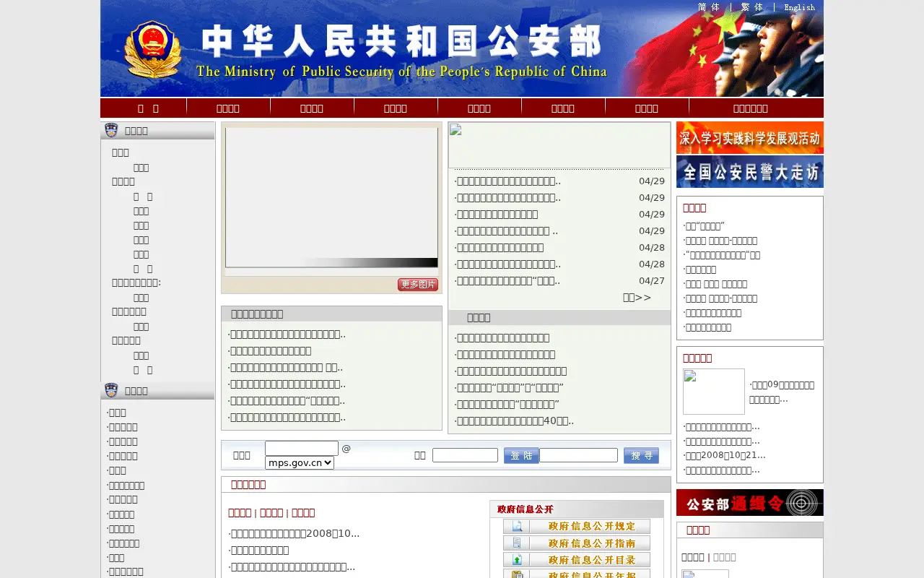The height and width of the screenshot is (578, 924).
Task: Switch language to 简体
Action: (709, 7)
